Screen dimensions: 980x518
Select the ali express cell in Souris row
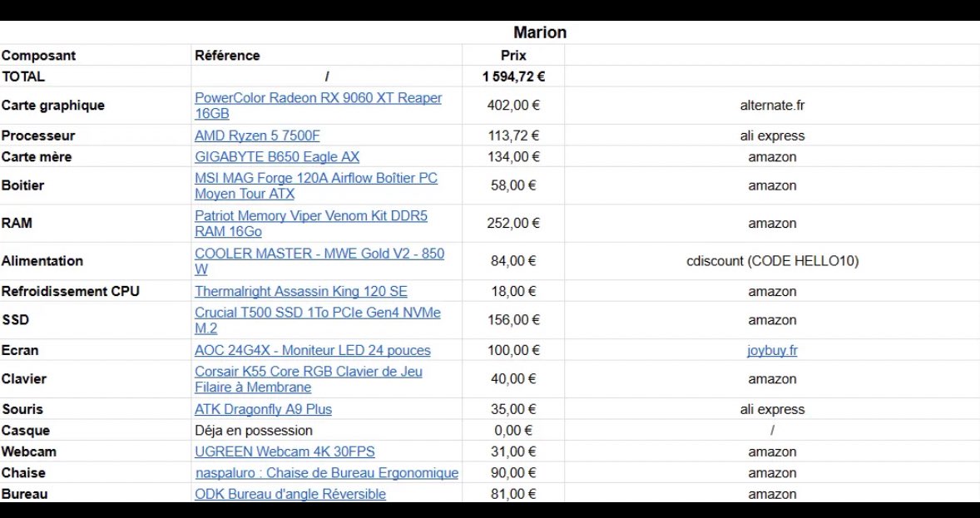[772, 409]
